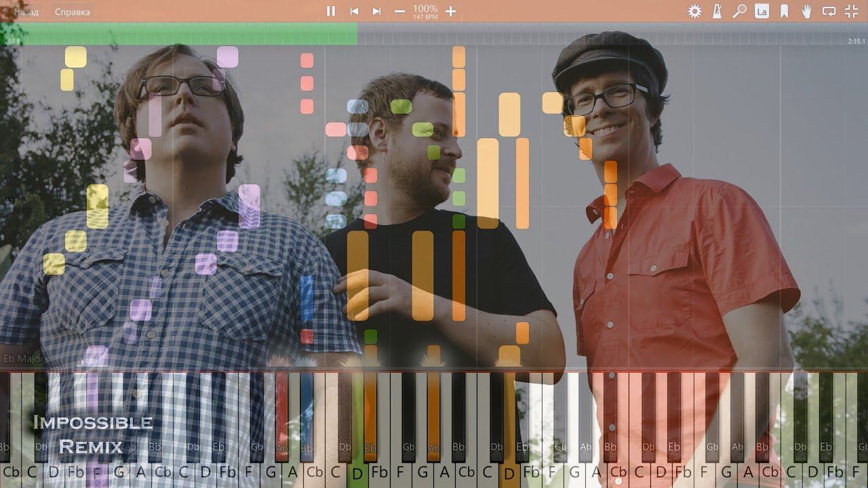Viewport: 868px width, 488px height.
Task: Decrease playback speed with the minus button
Action: [400, 11]
